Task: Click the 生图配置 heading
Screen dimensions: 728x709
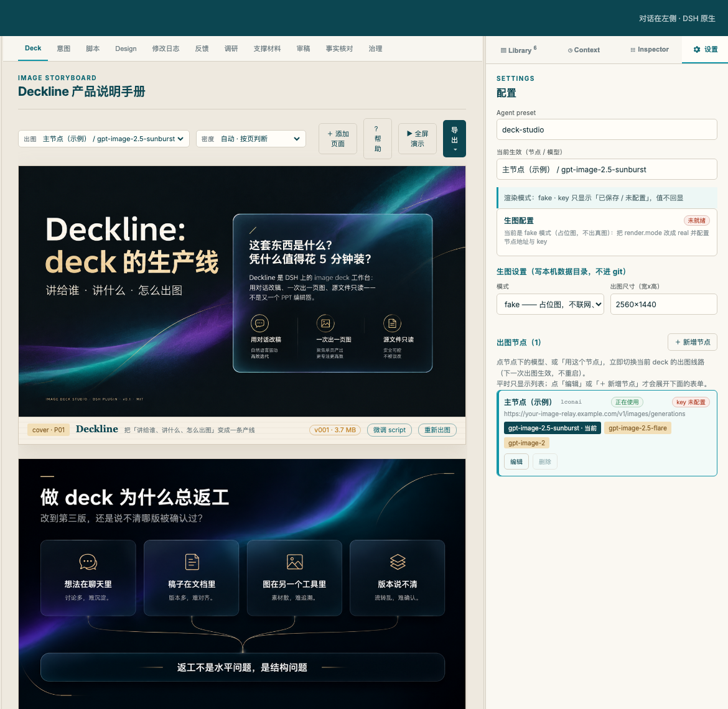Action: coord(518,220)
